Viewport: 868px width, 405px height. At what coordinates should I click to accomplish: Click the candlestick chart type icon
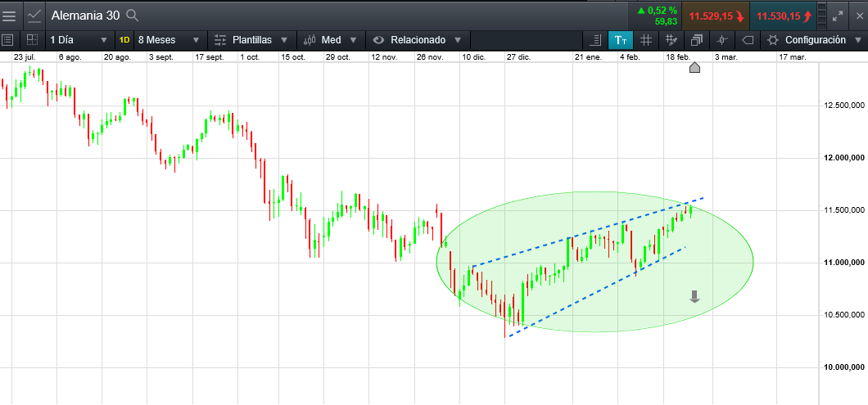[310, 40]
